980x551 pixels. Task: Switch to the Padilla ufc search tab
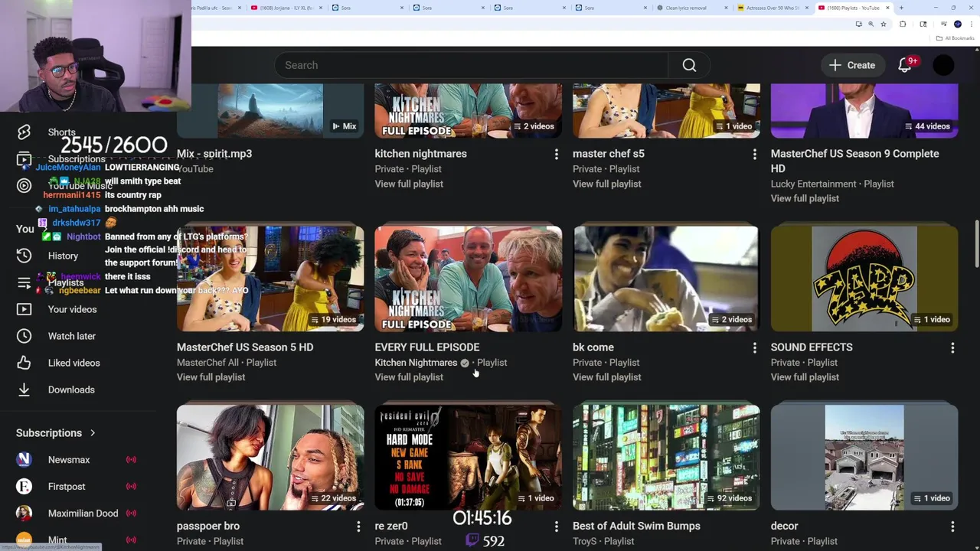tap(216, 8)
